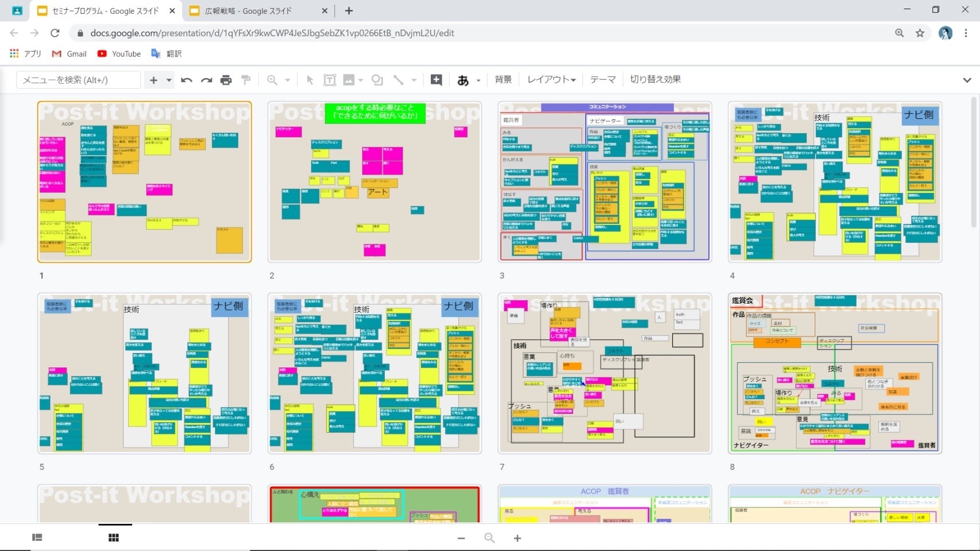Click the new slide plus button

pyautogui.click(x=153, y=80)
